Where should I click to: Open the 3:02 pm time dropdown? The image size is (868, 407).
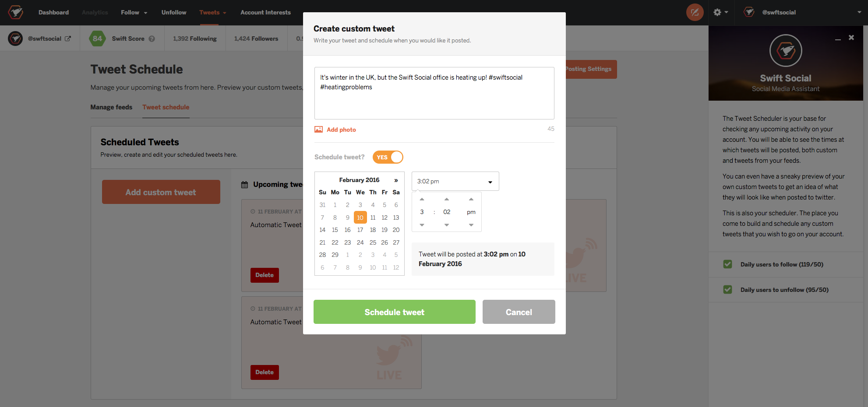coord(490,181)
